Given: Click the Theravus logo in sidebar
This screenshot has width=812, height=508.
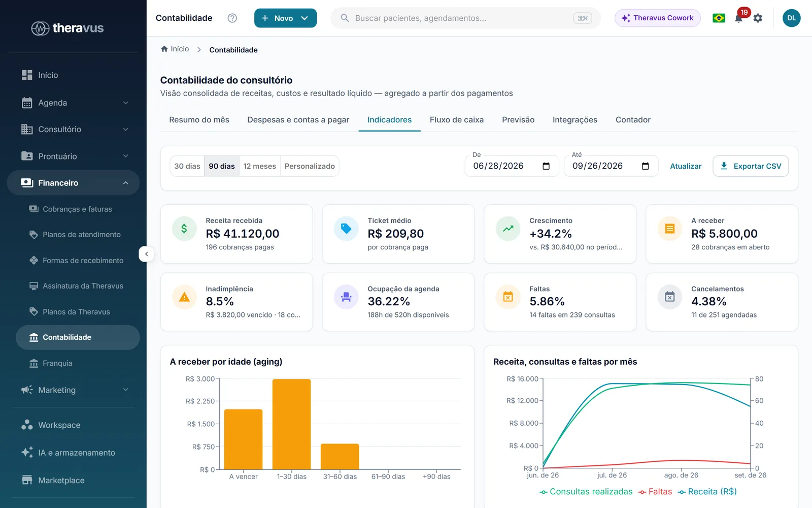Looking at the screenshot, I should [x=67, y=28].
